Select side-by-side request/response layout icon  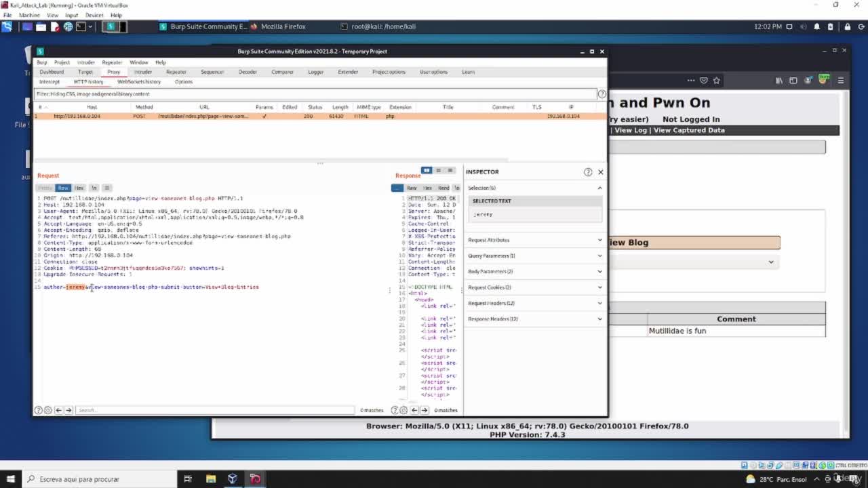point(427,170)
